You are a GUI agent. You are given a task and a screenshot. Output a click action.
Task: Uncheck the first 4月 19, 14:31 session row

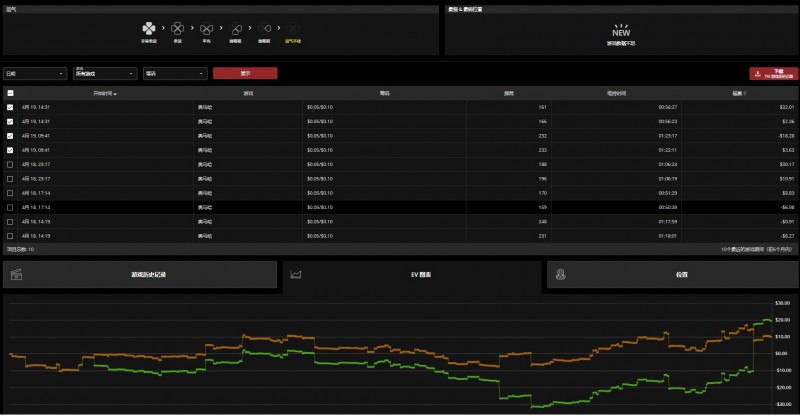[10, 107]
